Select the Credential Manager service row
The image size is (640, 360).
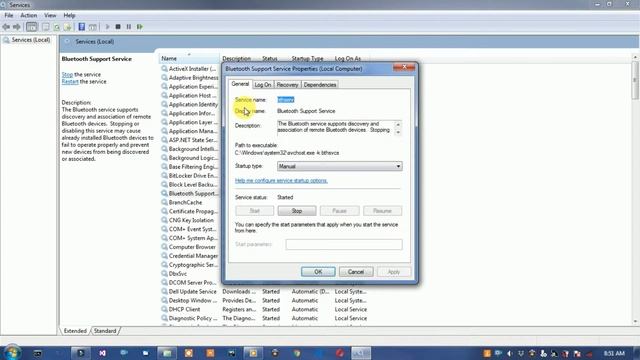point(190,256)
